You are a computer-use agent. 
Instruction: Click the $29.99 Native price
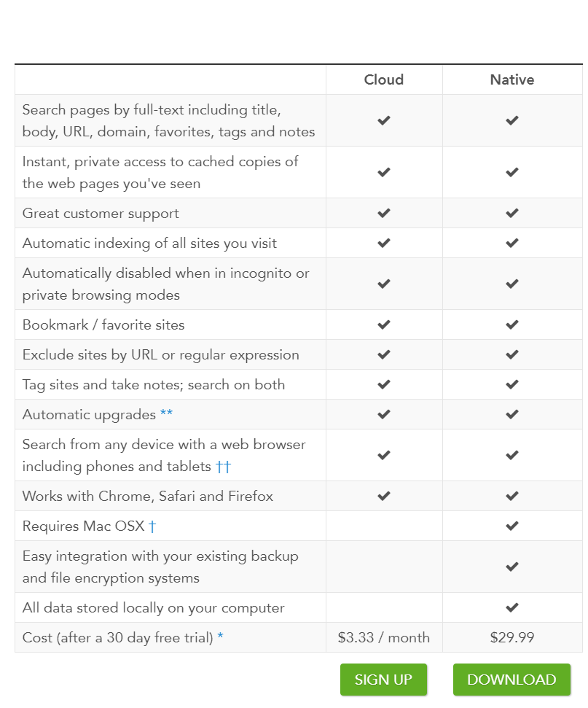coord(512,638)
